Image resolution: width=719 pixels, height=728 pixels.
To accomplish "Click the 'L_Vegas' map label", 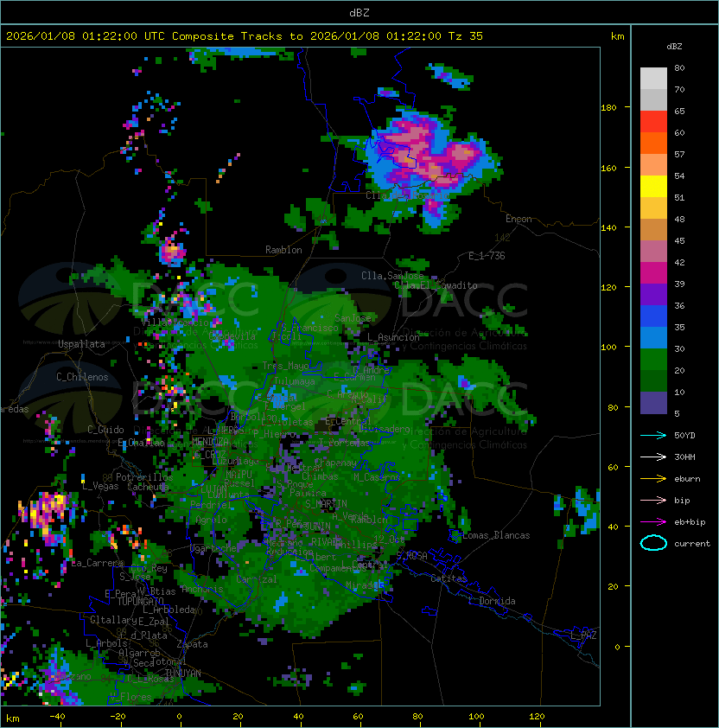I will click(100, 486).
